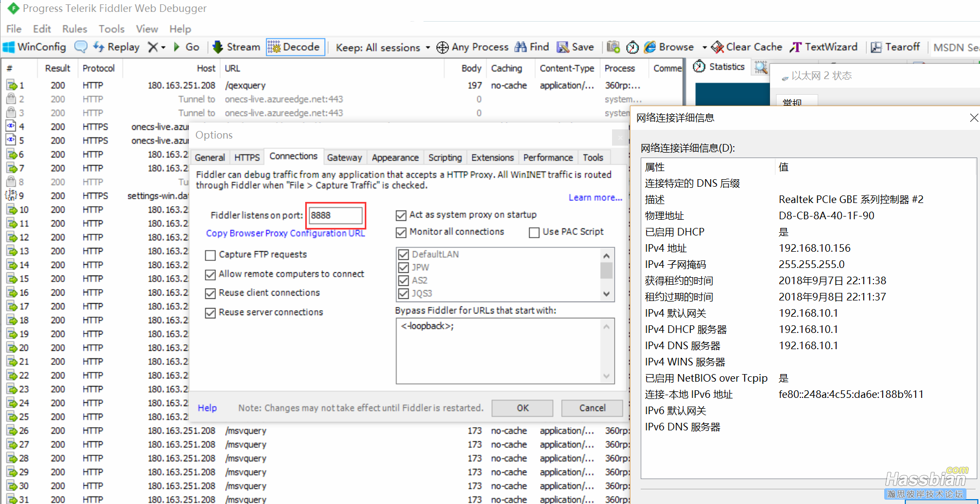
Task: Open the Statistics tab
Action: (720, 67)
